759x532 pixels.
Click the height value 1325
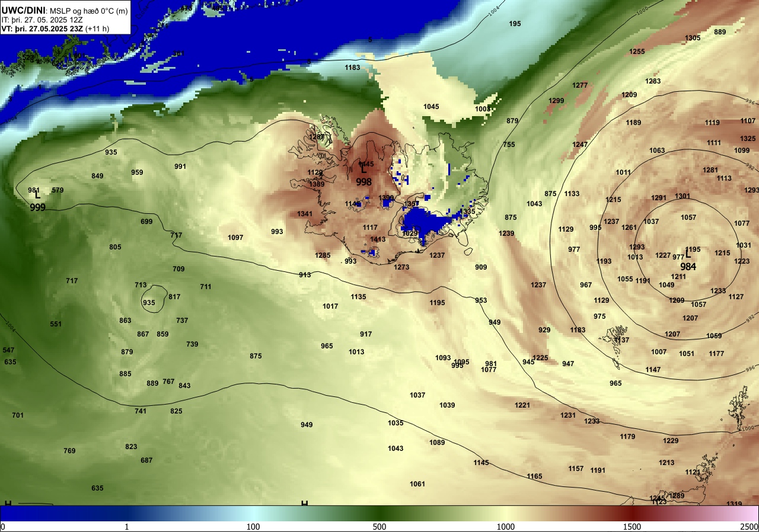pos(748,139)
